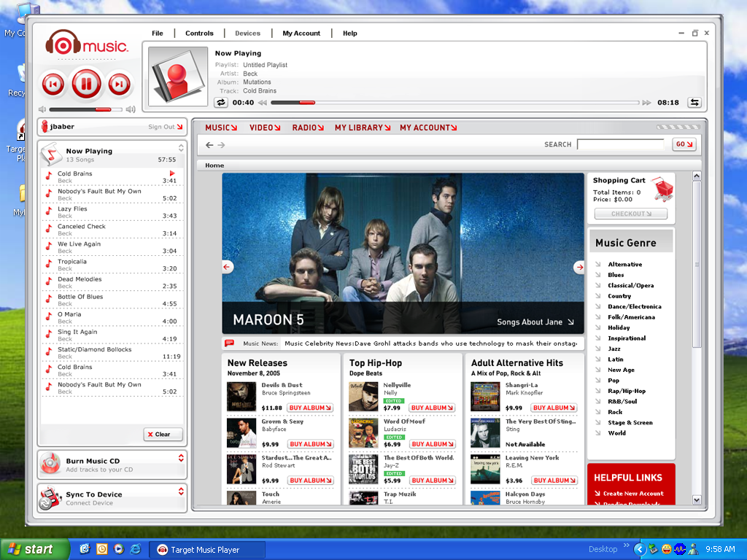The width and height of the screenshot is (747, 560).
Task: Click the shopping cart icon
Action: click(x=662, y=189)
